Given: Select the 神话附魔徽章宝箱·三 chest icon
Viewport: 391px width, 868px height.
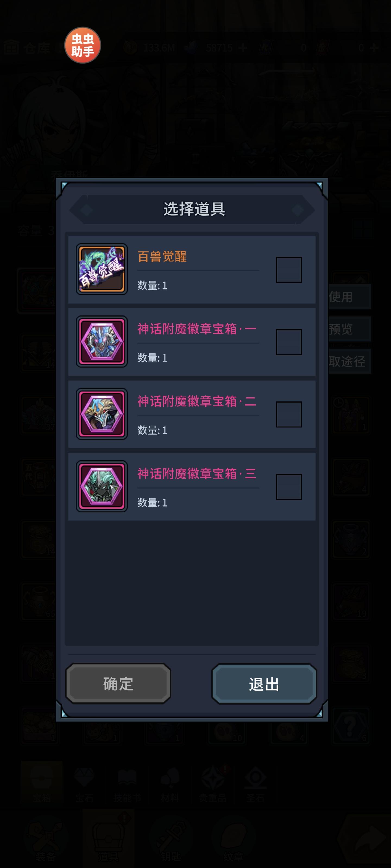Looking at the screenshot, I should (102, 486).
